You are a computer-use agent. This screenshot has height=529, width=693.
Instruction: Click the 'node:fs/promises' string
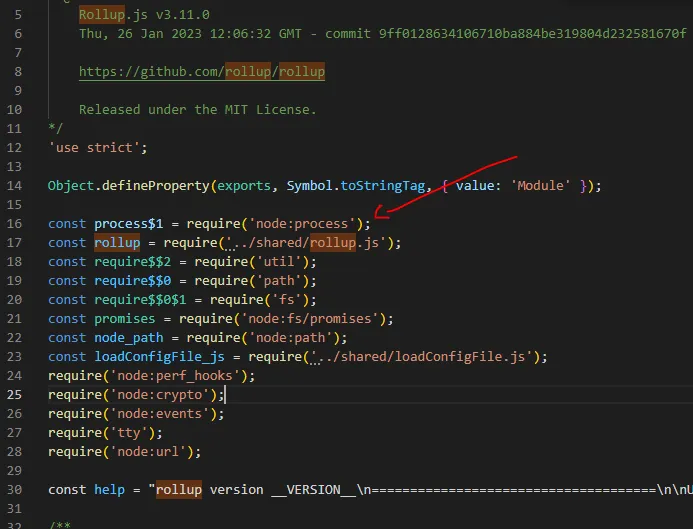[x=310, y=319]
